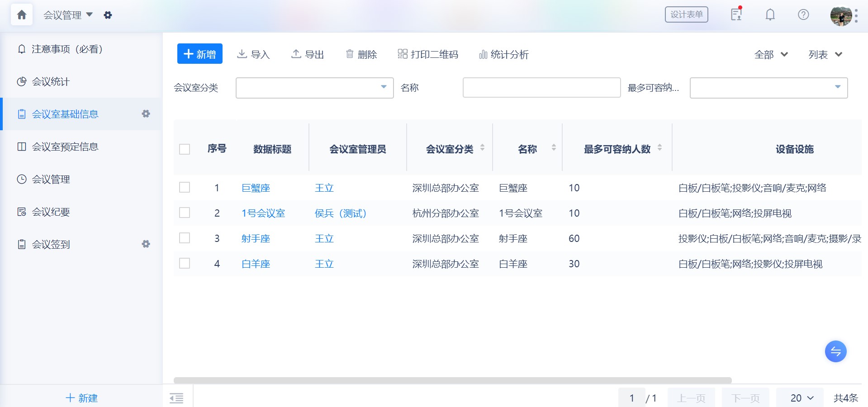Click 王立 link in 巨蟹座 row
The width and height of the screenshot is (868, 407).
pos(324,188)
